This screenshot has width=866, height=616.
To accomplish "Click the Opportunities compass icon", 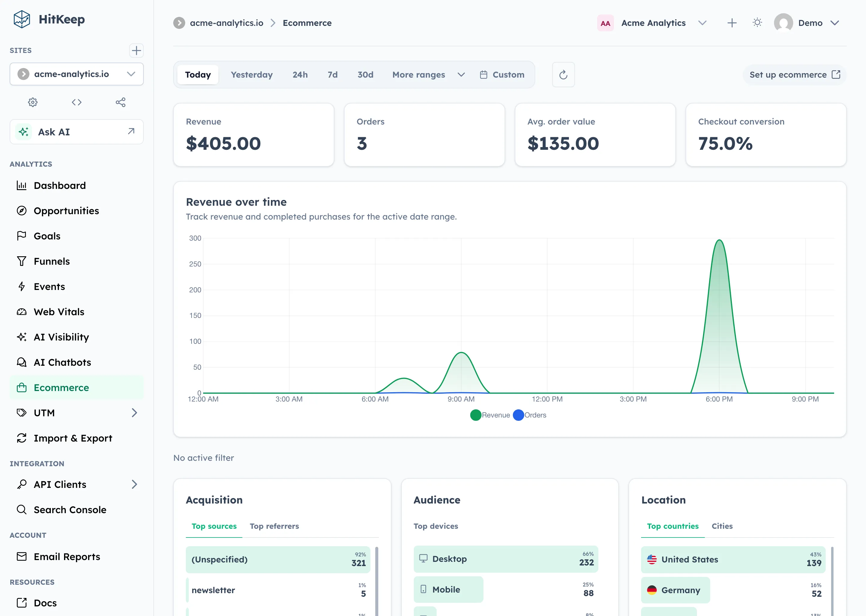I will 22,211.
